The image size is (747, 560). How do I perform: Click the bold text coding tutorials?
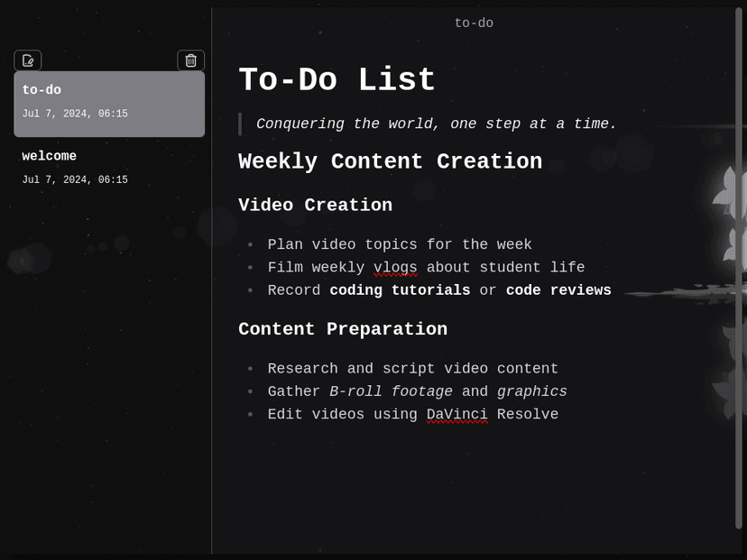[x=400, y=289]
